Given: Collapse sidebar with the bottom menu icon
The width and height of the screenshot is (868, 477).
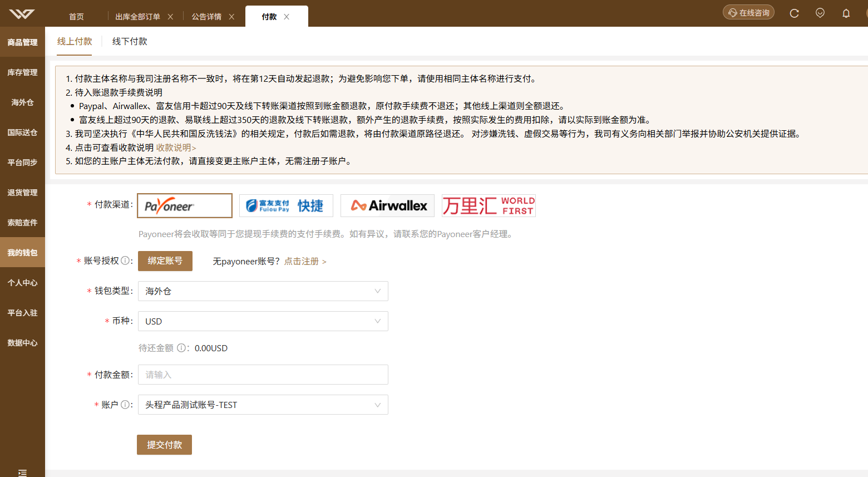Looking at the screenshot, I should pyautogui.click(x=22, y=473).
